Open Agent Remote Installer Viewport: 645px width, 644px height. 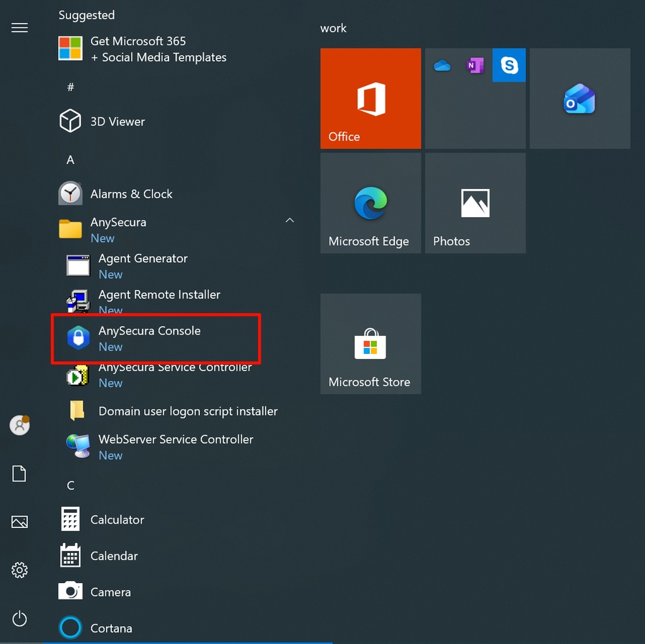(159, 295)
